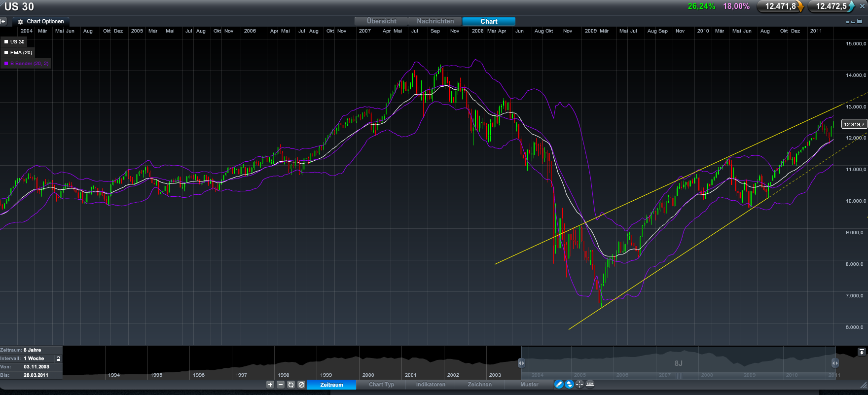Switch to the Übersicht tab
The width and height of the screenshot is (868, 395).
pyautogui.click(x=381, y=21)
